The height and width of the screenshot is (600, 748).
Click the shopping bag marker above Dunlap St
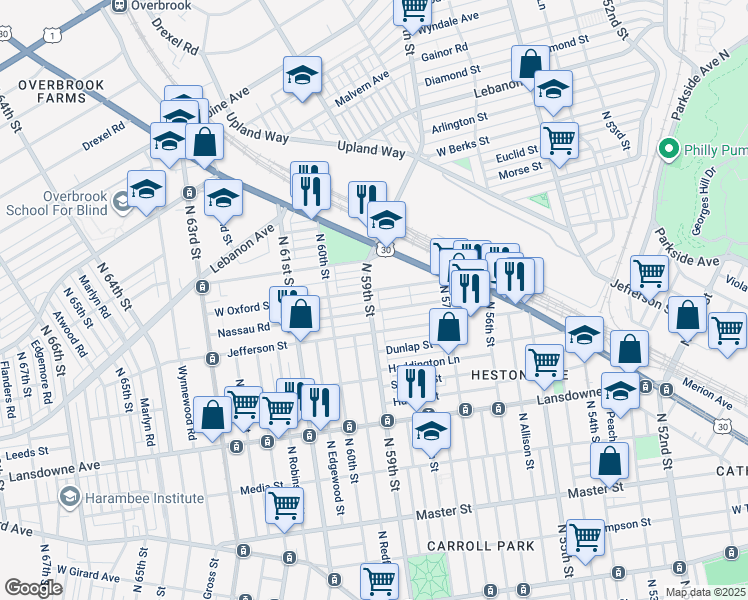pyautogui.click(x=448, y=327)
